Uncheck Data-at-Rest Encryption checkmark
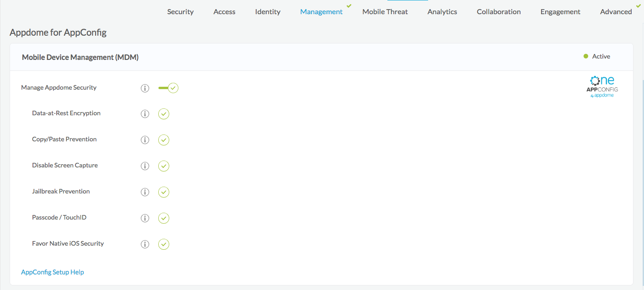This screenshot has width=644, height=290. 164,114
